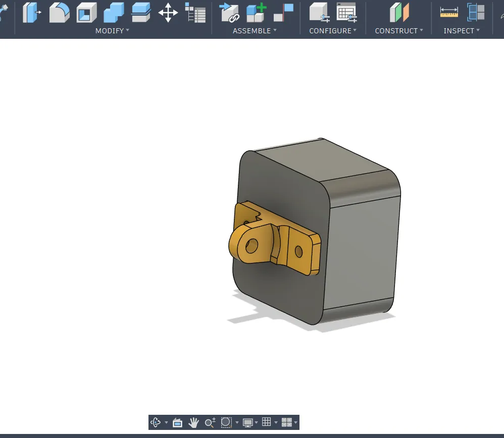Open the Grid and Snaps dropdown arrow
This screenshot has width=504, height=438.
[x=276, y=422]
